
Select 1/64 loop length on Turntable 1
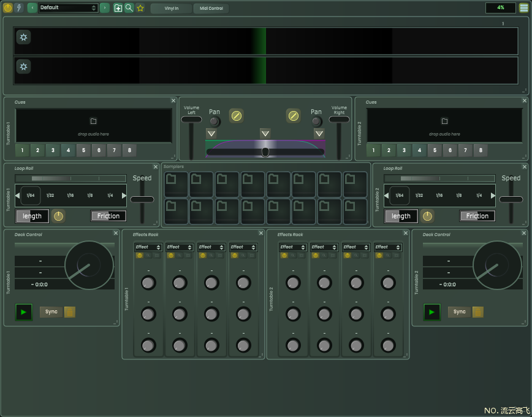(x=31, y=195)
